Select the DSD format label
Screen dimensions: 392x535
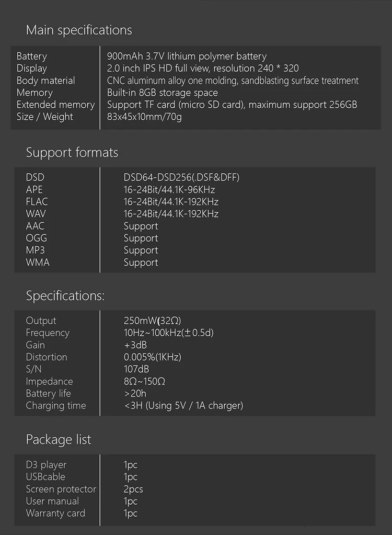pyautogui.click(x=35, y=177)
